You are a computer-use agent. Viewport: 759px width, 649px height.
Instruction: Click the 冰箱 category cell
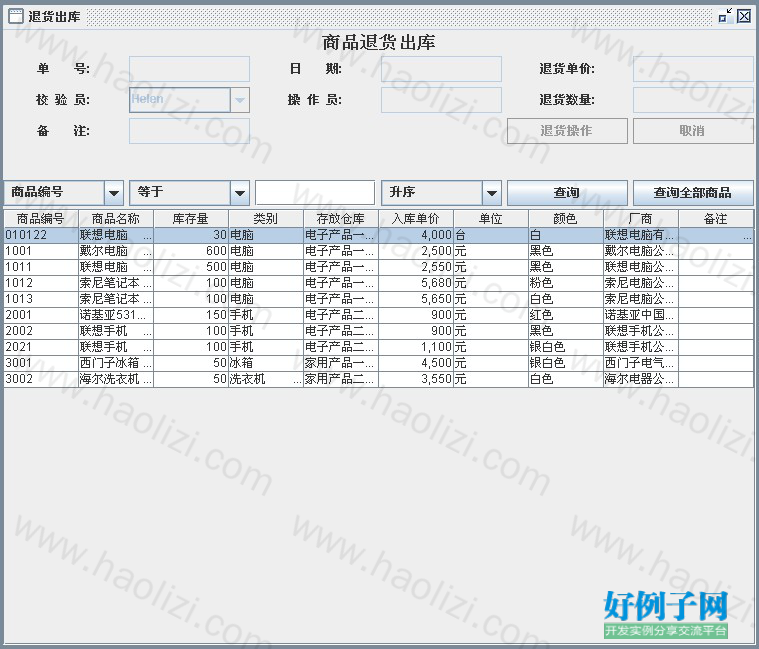(266, 363)
